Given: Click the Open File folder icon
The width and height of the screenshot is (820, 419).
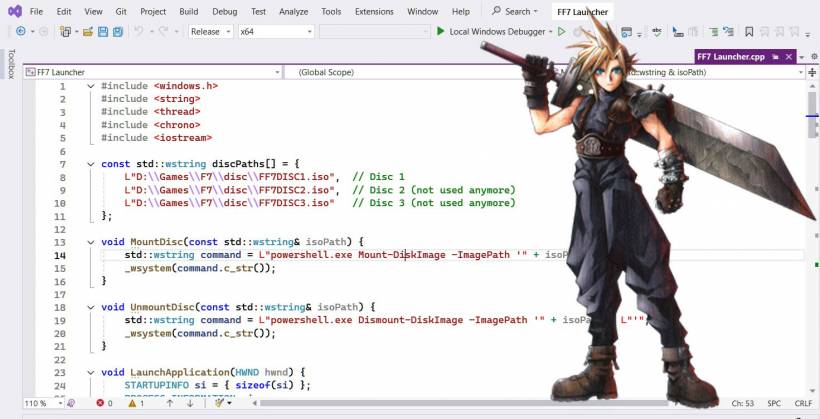Looking at the screenshot, I should pos(88,32).
